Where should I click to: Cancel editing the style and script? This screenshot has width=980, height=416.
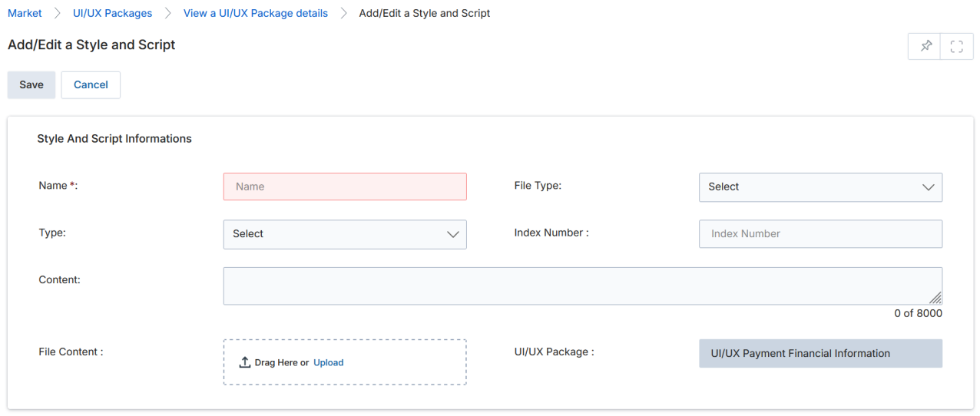pos(91,85)
